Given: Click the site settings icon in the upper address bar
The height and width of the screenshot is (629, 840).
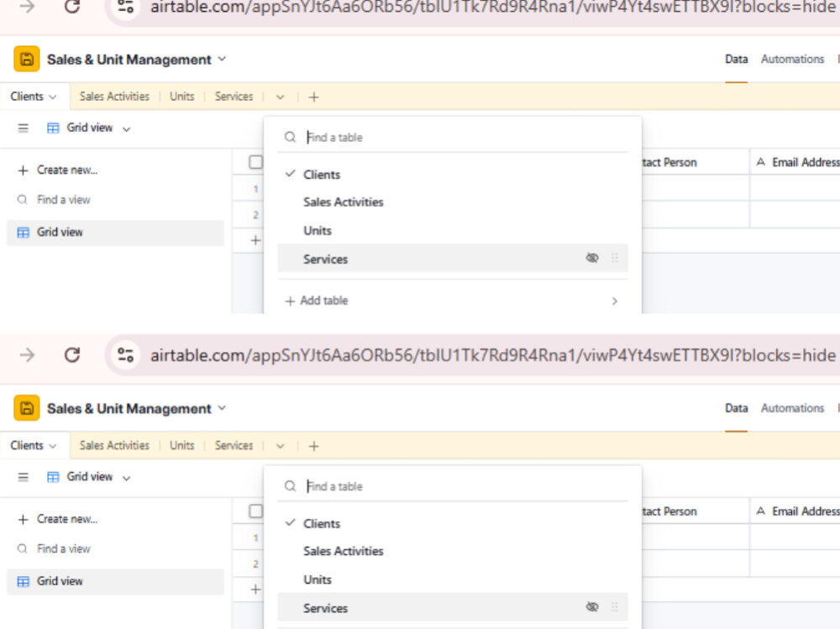Looking at the screenshot, I should [x=125, y=7].
